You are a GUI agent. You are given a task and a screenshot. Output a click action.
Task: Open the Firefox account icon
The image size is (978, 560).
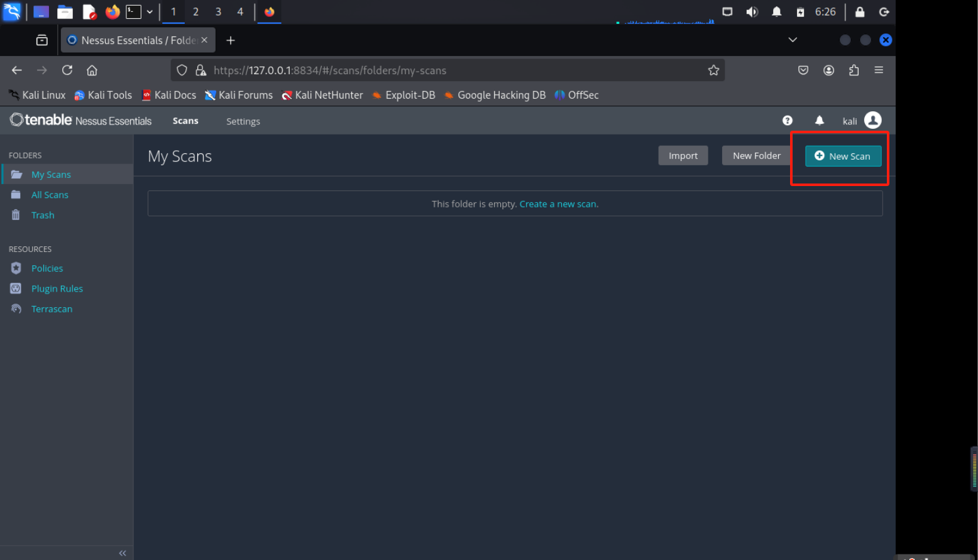coord(829,70)
